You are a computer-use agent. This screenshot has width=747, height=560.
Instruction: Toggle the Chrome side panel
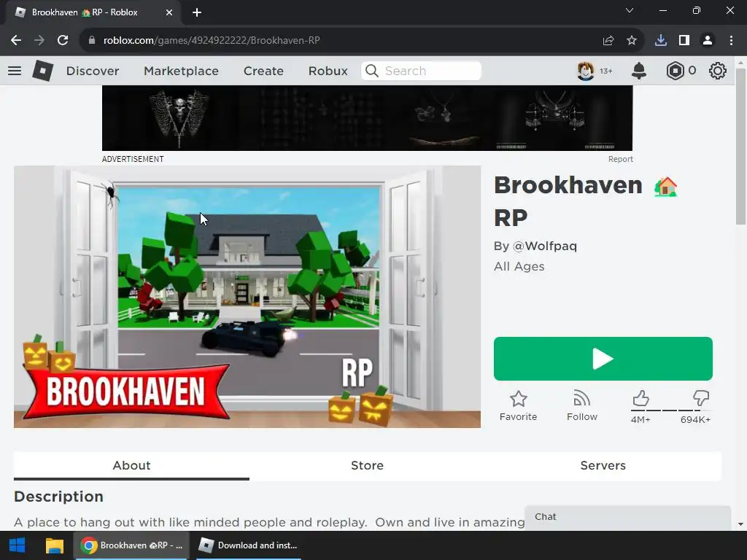click(684, 41)
